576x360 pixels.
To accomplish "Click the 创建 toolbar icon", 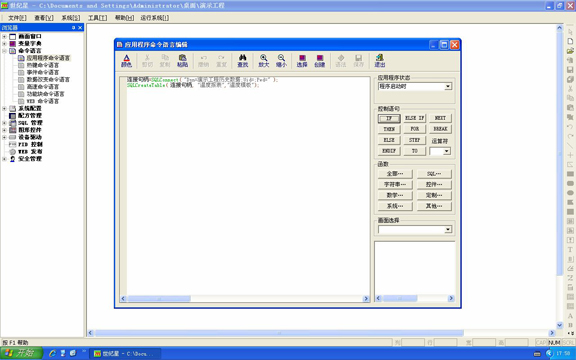I will point(320,61).
